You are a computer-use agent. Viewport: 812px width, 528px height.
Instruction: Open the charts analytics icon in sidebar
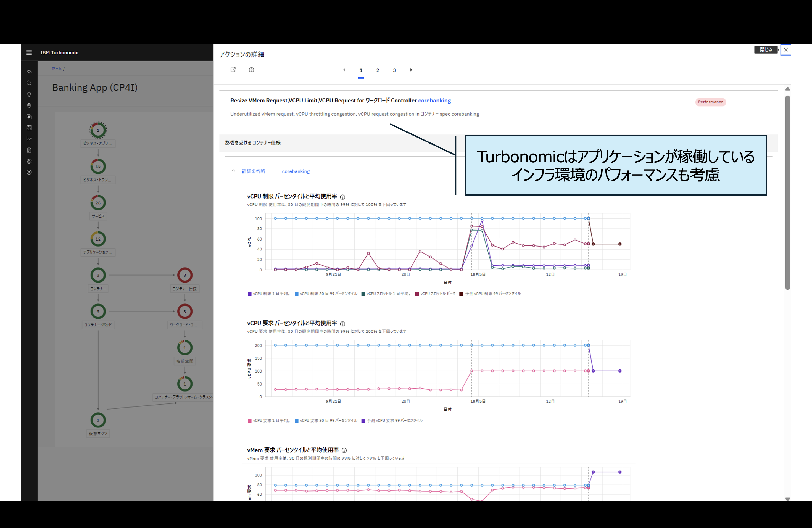[x=29, y=139]
